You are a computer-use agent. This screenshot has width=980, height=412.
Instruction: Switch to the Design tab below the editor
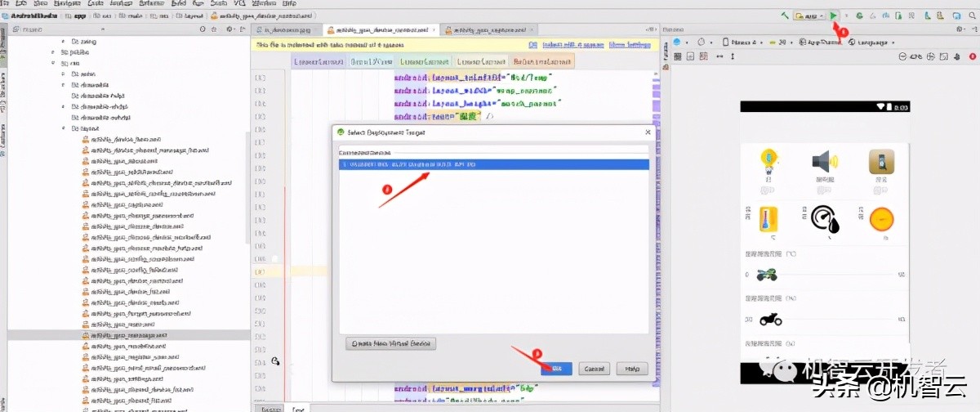click(x=269, y=407)
